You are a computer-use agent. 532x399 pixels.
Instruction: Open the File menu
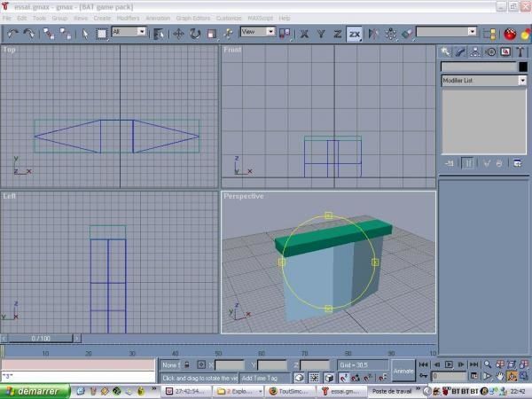(x=7, y=18)
